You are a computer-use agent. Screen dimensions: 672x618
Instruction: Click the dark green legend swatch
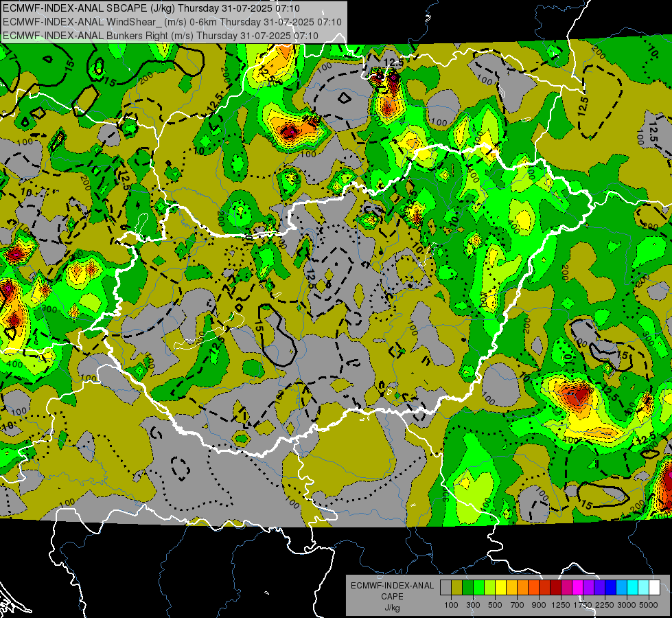click(467, 588)
